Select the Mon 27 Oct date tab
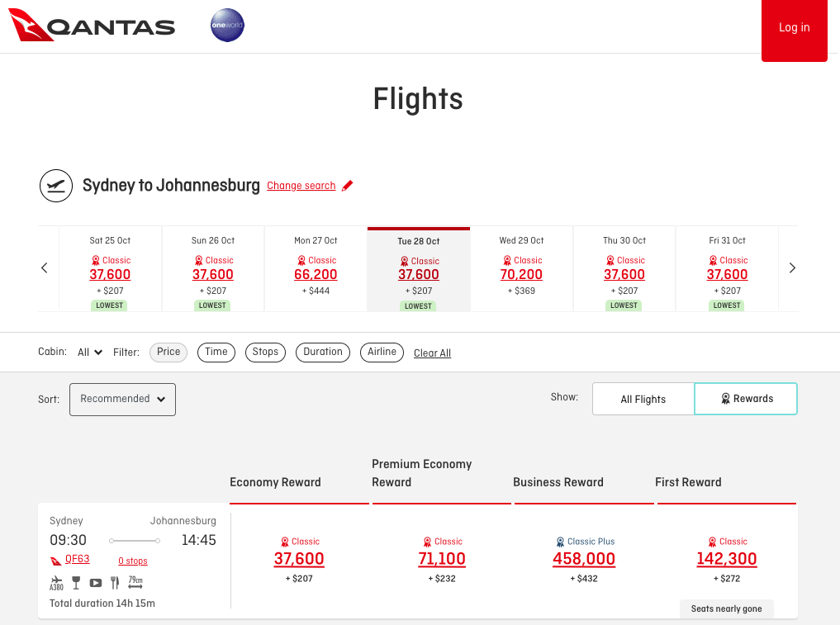 point(316,269)
